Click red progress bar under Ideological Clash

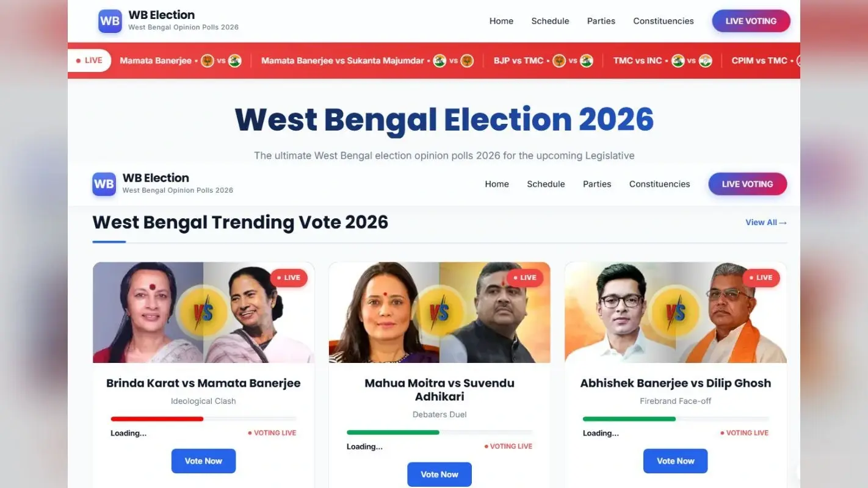[x=157, y=419]
